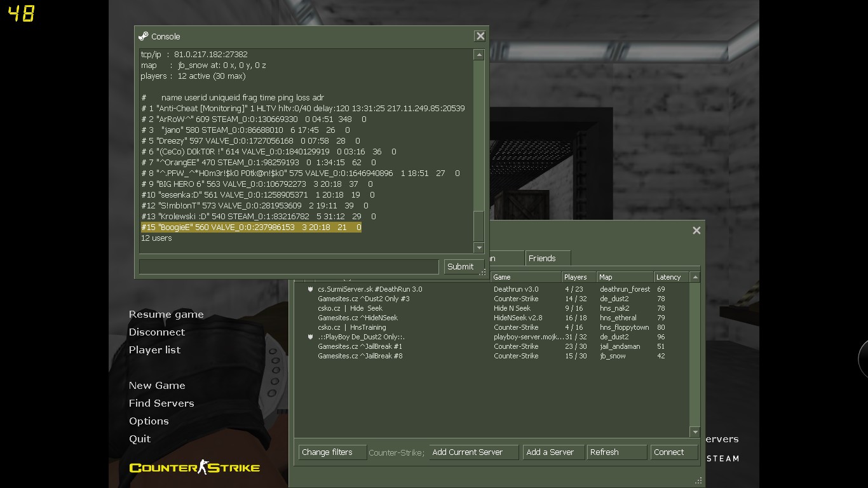The image size is (868, 488).
Task: Click the "ArRoW^" player line in console
Action: pos(254,119)
